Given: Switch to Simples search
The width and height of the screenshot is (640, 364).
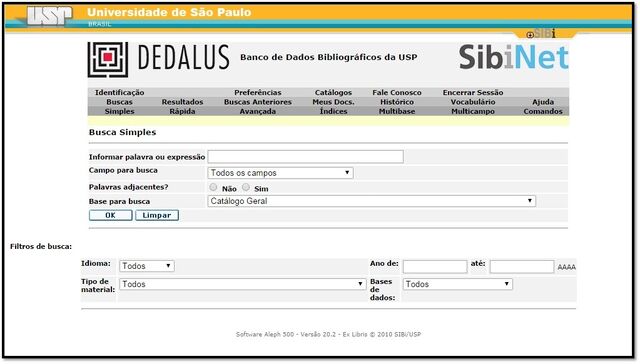Looking at the screenshot, I should click(x=120, y=111).
